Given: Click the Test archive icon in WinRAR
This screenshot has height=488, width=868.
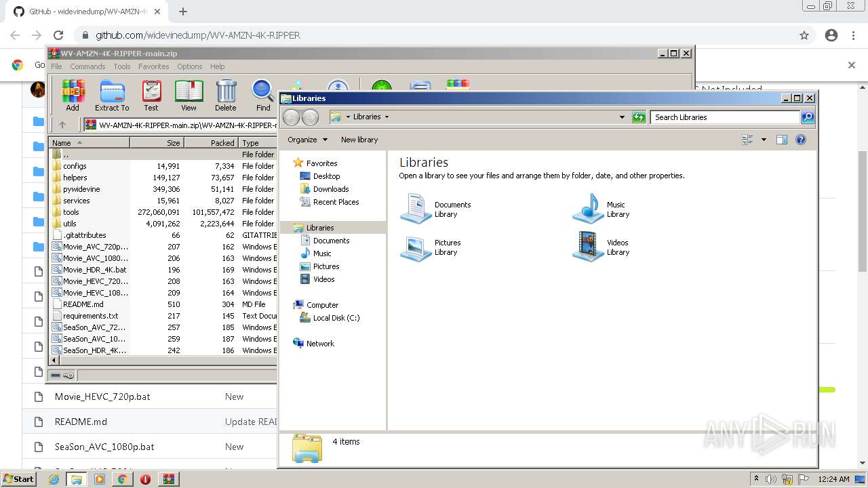Looking at the screenshot, I should click(x=151, y=96).
